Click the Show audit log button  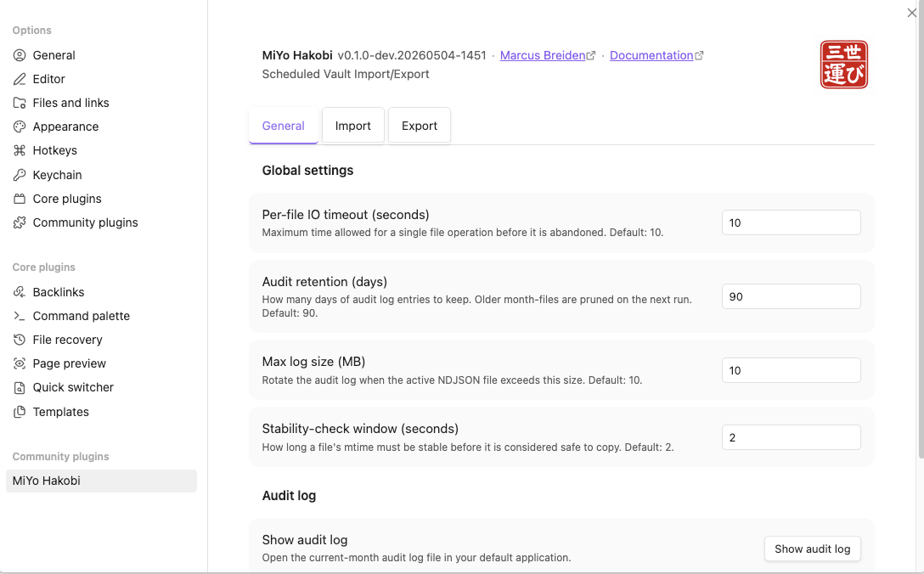coord(812,549)
